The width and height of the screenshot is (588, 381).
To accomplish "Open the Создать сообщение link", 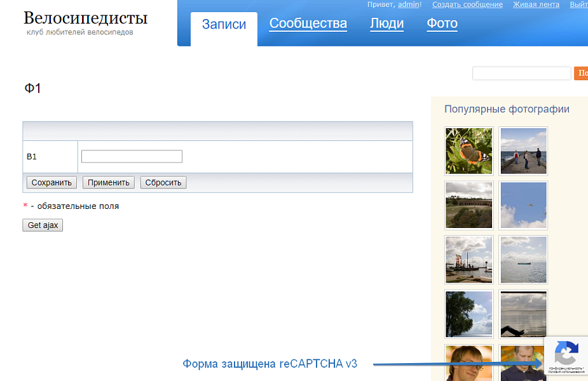I will point(467,4).
